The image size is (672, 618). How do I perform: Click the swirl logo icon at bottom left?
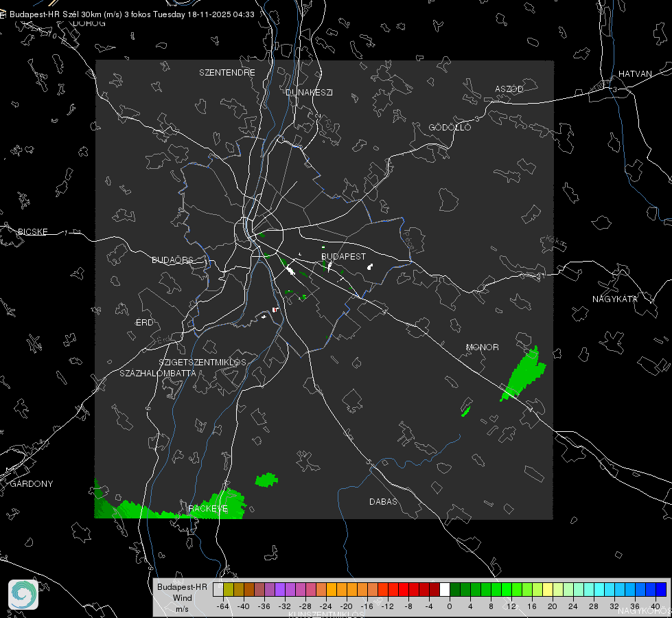23,595
